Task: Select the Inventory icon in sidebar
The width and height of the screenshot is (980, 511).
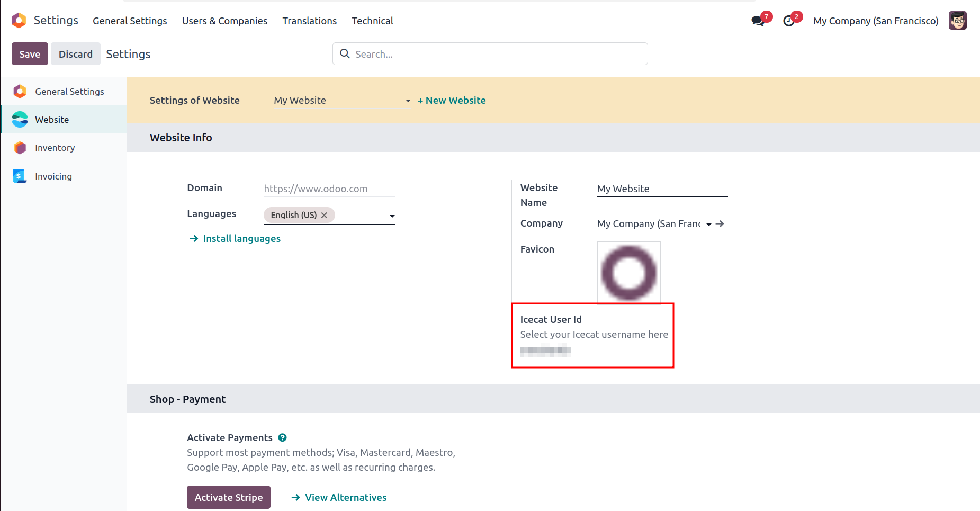Action: click(20, 148)
